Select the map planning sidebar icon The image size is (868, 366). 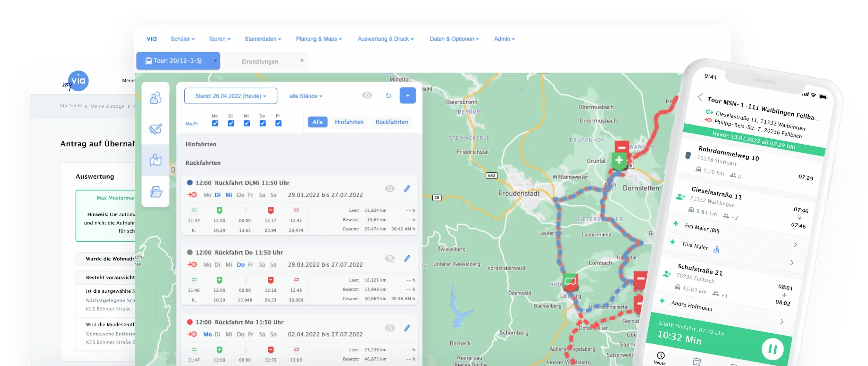point(155,160)
